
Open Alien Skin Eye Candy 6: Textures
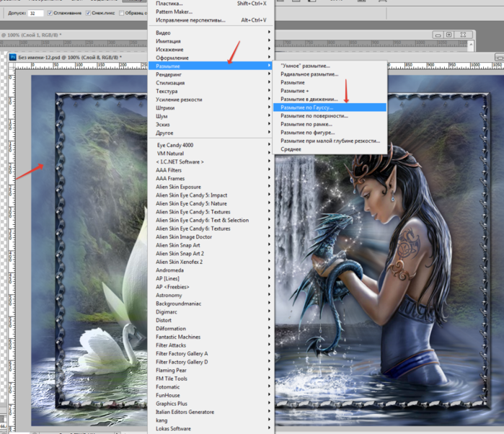(x=211, y=229)
